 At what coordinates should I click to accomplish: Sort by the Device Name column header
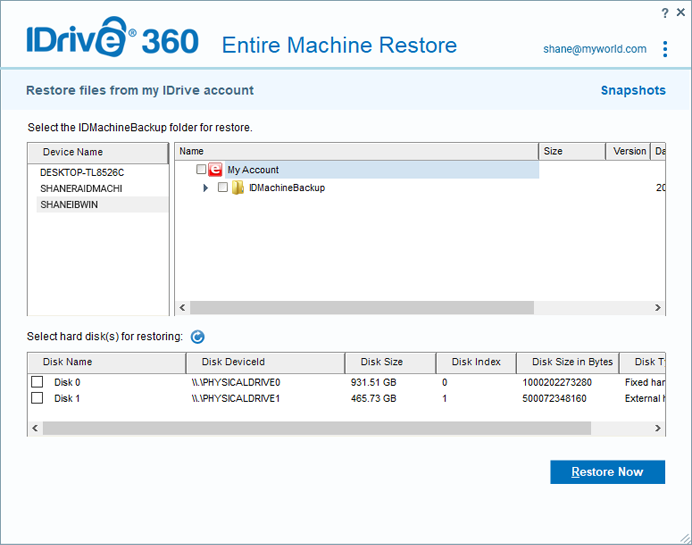pos(98,153)
